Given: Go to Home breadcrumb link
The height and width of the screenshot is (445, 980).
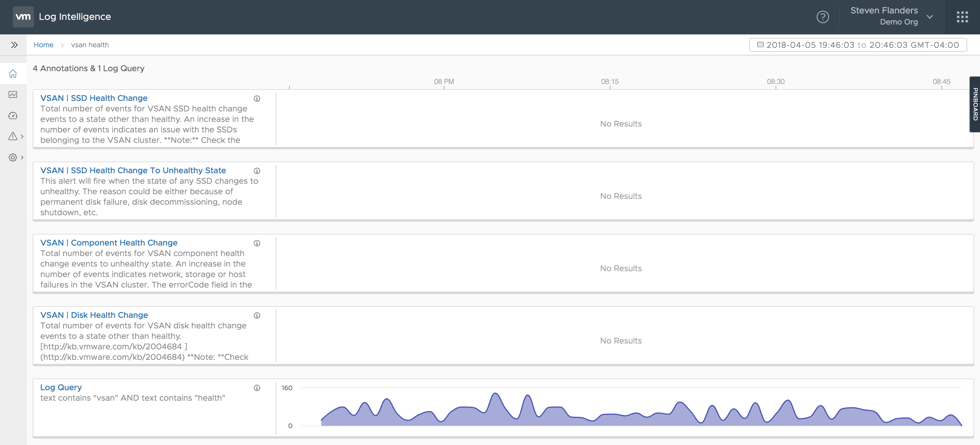Looking at the screenshot, I should (44, 45).
